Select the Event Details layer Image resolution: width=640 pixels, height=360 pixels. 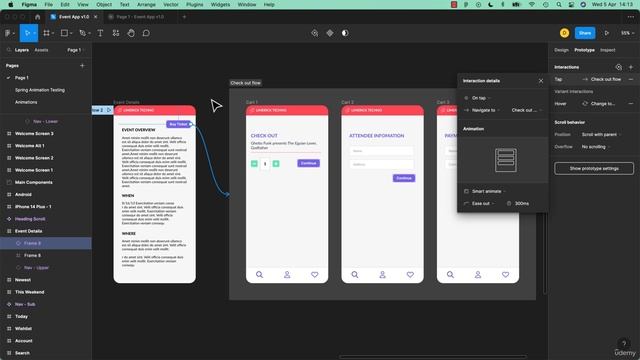pos(29,231)
